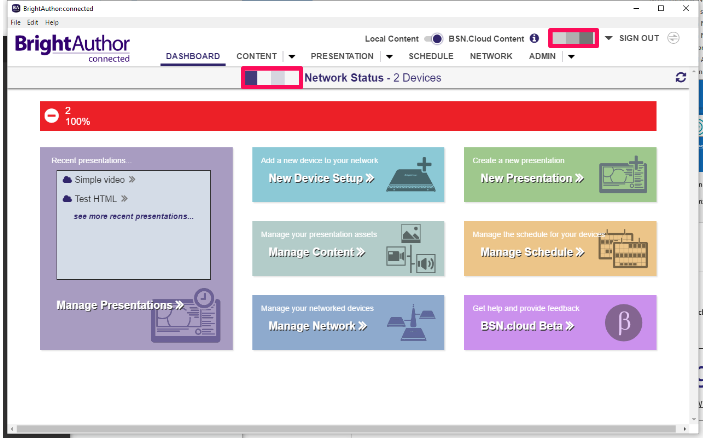This screenshot has height=441, width=705.
Task: Click the Manage Schedule calendar icon
Action: (x=623, y=249)
